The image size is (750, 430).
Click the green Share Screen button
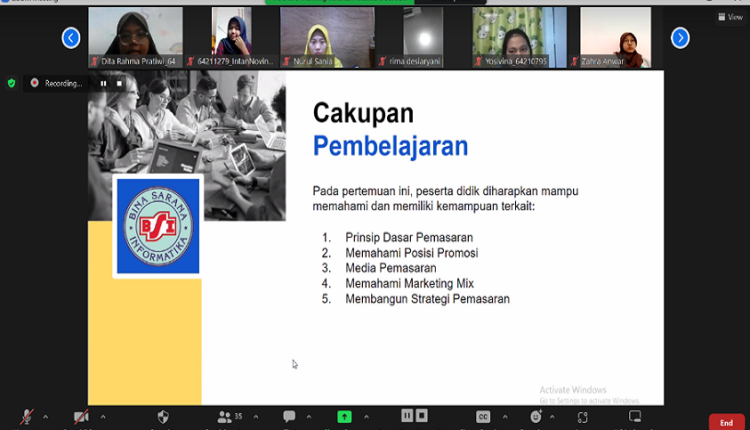pyautogui.click(x=344, y=417)
